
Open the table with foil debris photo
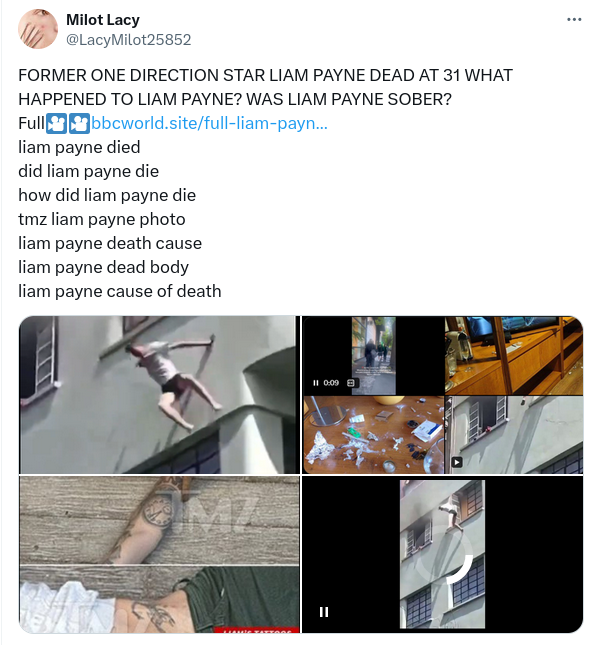374,435
